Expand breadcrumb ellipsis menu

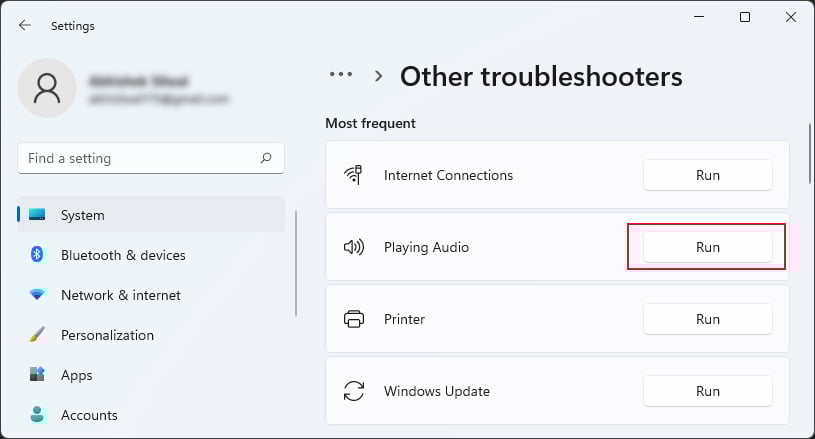click(341, 75)
